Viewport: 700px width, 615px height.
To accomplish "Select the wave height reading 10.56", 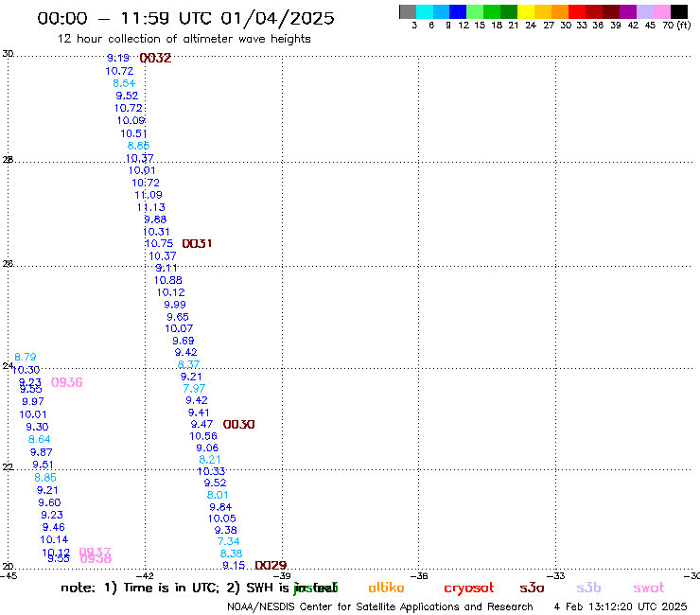I will click(203, 436).
